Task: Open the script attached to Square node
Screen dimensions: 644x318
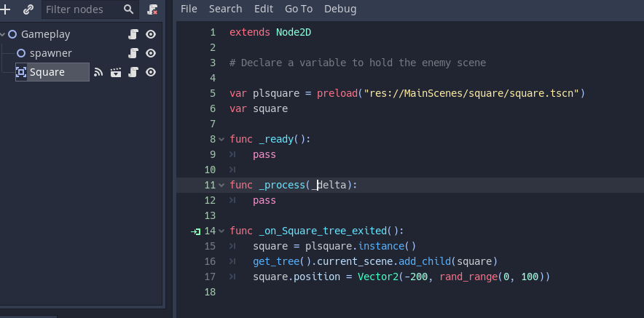Action: [133, 73]
